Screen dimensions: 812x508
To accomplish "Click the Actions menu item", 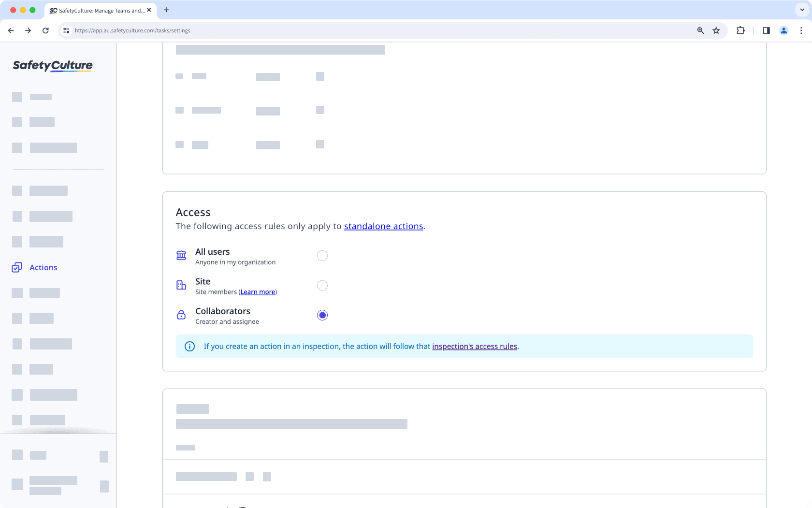I will (43, 267).
